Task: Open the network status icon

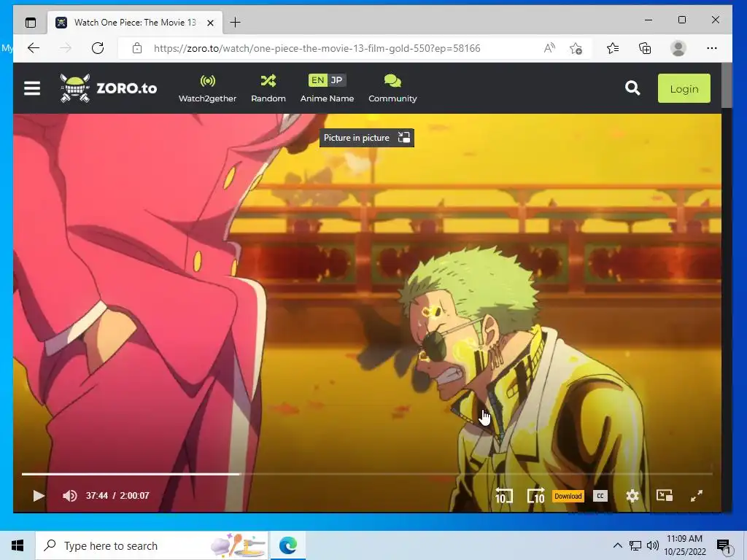Action: [635, 545]
